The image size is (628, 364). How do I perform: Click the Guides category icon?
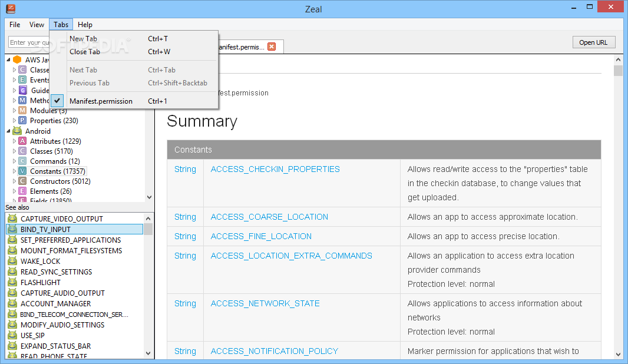point(23,90)
